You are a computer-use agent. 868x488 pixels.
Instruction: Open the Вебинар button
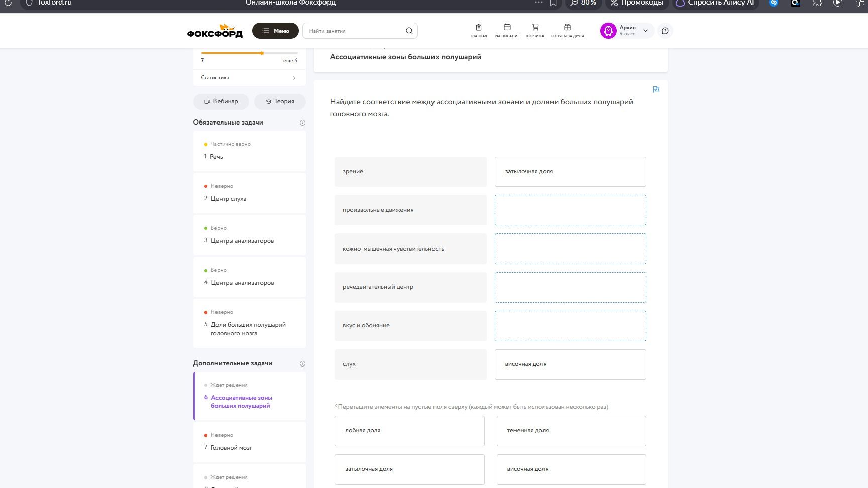tap(221, 101)
